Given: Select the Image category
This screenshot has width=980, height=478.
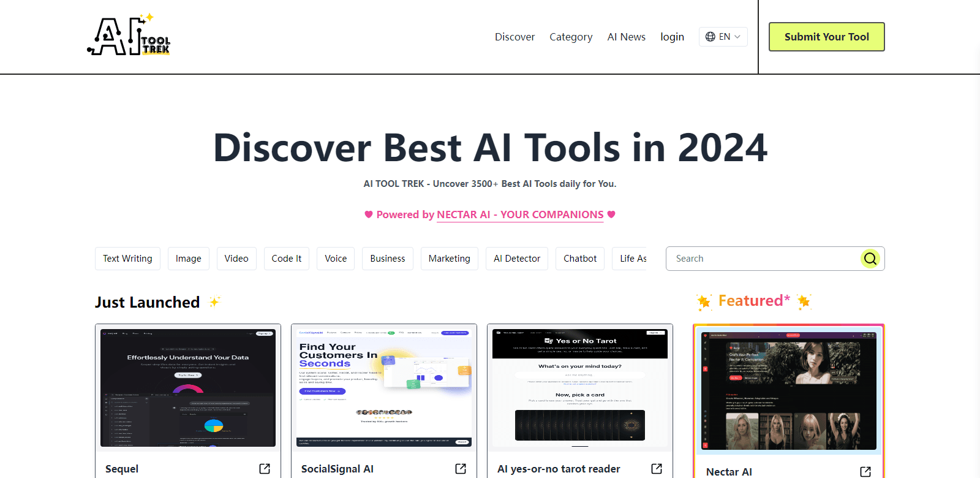Looking at the screenshot, I should pos(189,259).
